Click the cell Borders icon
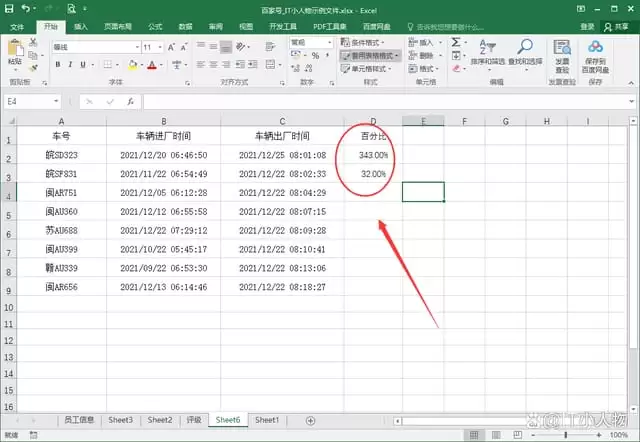The width and height of the screenshot is (640, 442). pyautogui.click(x=108, y=64)
